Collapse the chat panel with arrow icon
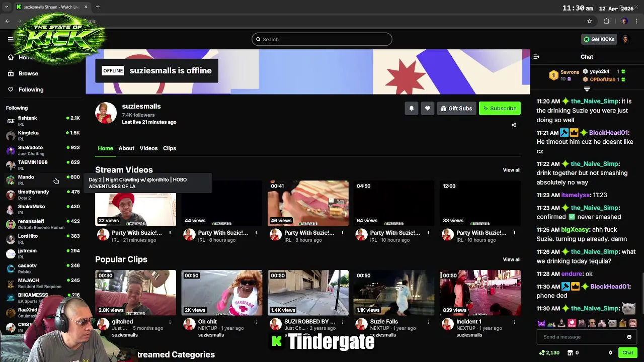 pos(536,57)
